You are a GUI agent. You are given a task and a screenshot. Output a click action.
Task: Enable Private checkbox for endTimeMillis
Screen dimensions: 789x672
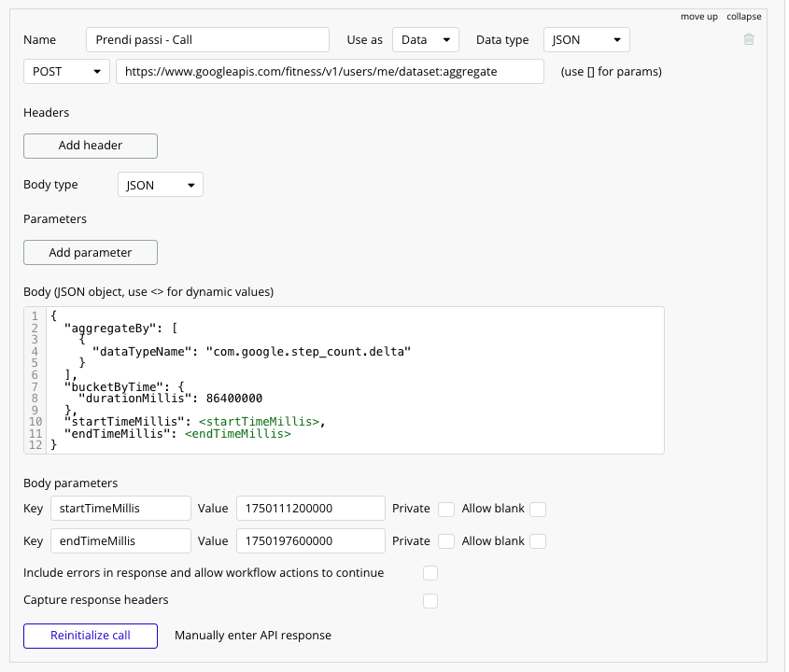446,541
